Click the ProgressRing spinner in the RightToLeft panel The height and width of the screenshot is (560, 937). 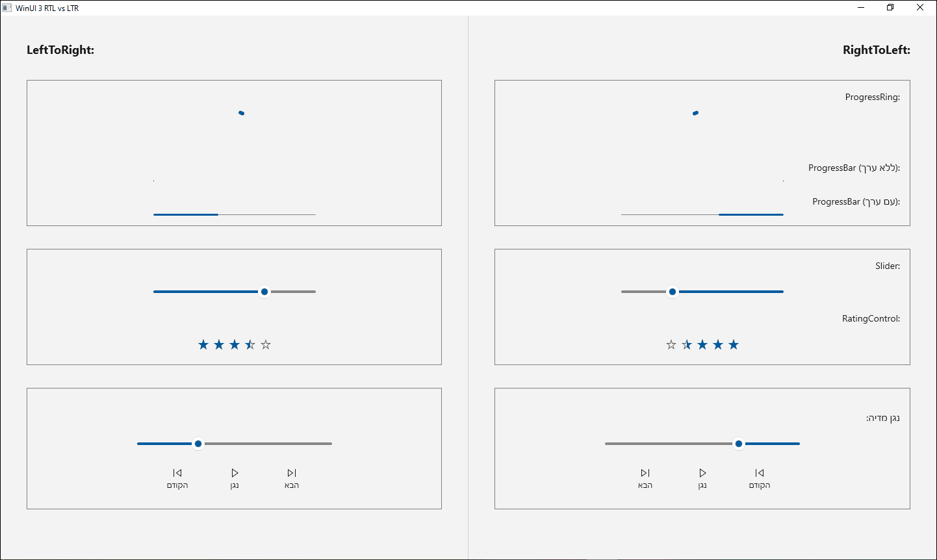pos(695,112)
